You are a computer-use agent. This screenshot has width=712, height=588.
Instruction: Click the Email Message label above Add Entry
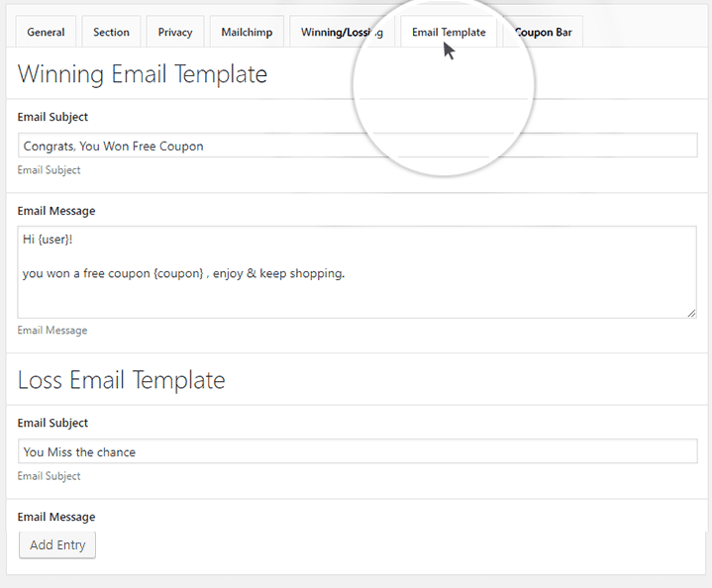(56, 517)
